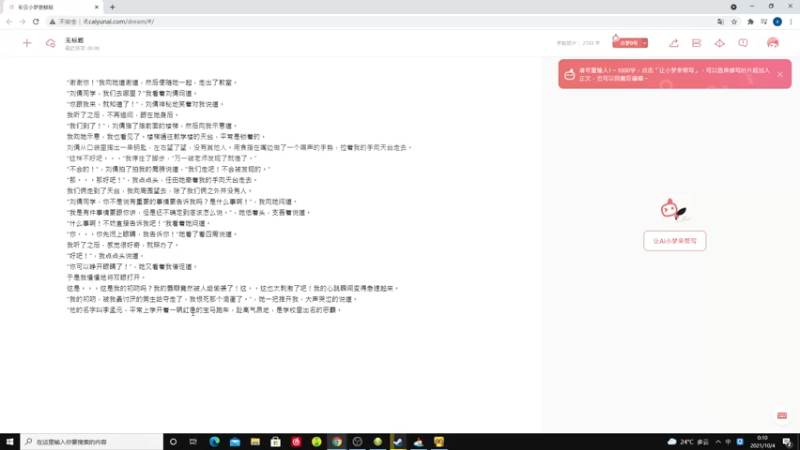
Task: Click the first story line beginning 谢谢你
Action: (x=152, y=82)
